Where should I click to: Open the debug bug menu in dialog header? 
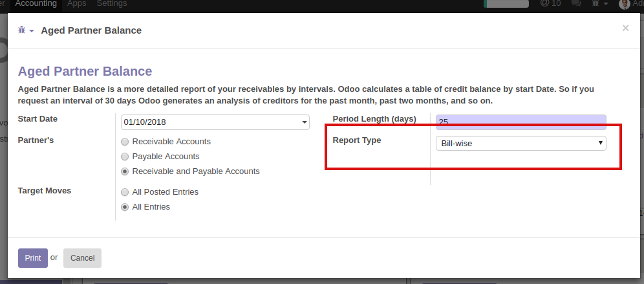(x=26, y=30)
